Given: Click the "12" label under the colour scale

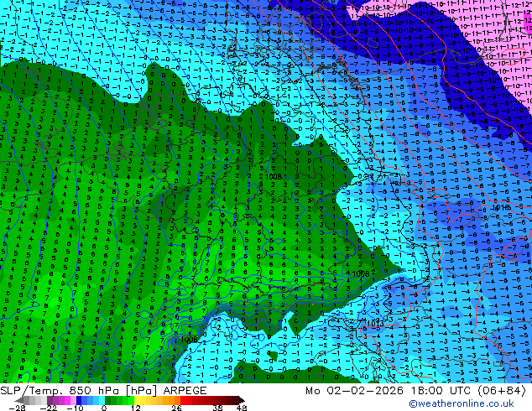Looking at the screenshot, I should pos(136,408).
